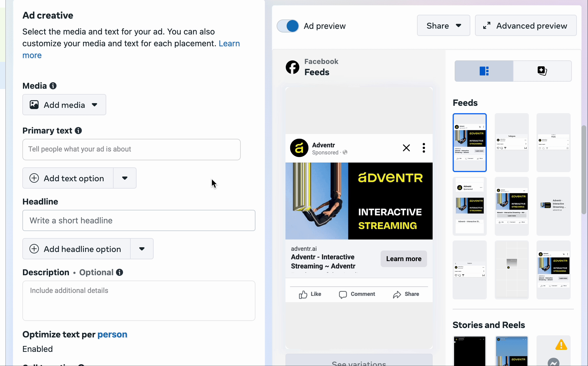Image resolution: width=588 pixels, height=366 pixels.
Task: Click the Learn more button in ad preview
Action: coord(404,259)
